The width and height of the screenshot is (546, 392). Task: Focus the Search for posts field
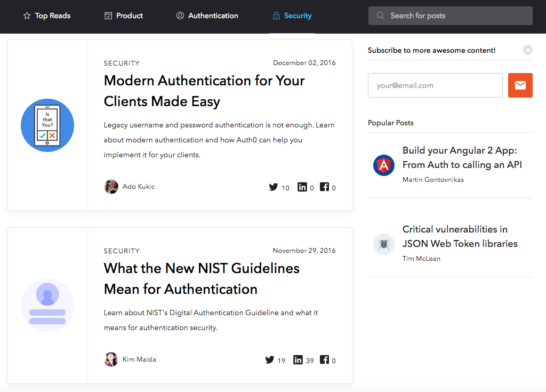pyautogui.click(x=450, y=16)
